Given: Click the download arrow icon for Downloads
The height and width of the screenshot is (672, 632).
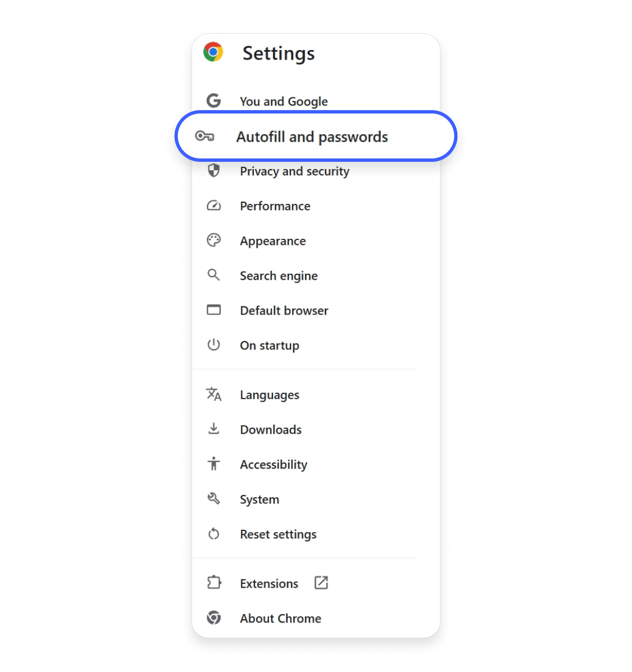Looking at the screenshot, I should tap(214, 429).
